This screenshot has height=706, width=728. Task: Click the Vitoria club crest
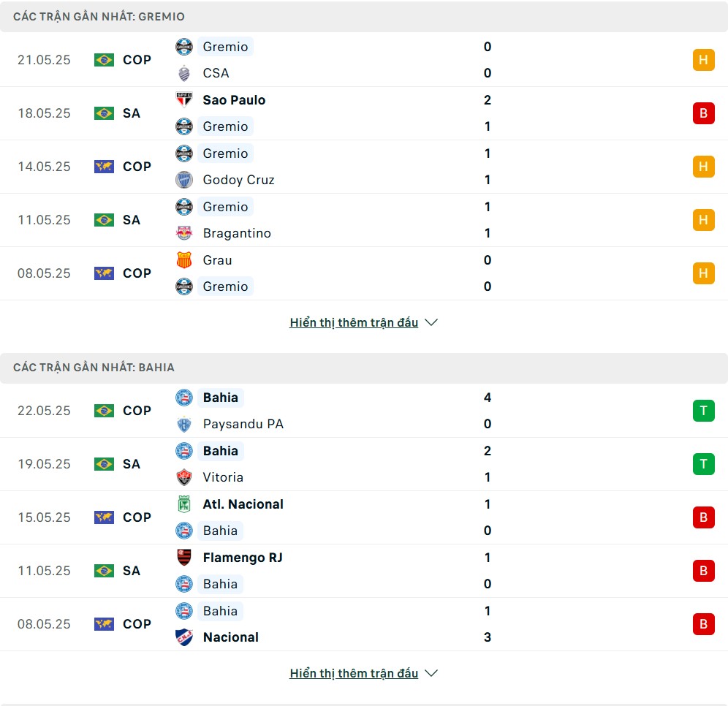coord(184,477)
